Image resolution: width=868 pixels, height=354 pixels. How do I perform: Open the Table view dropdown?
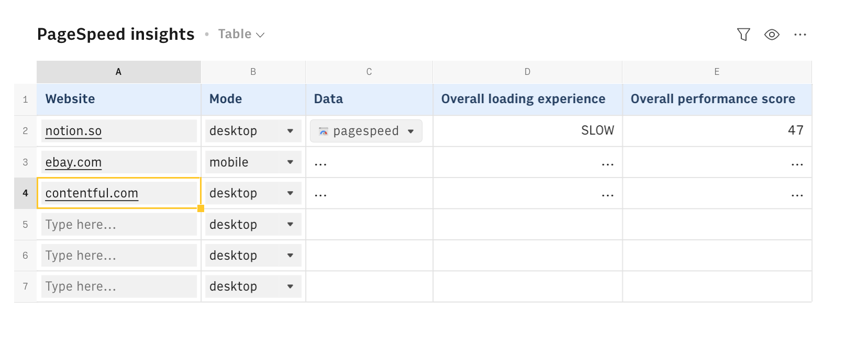coord(241,34)
